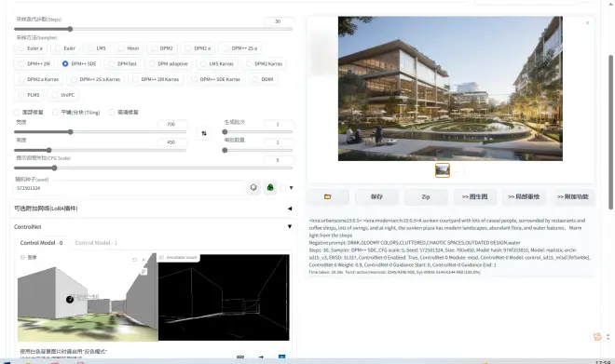Adjust the batch size (每批数量) slider
Screen dimensions: 615x364
[x=258, y=150]
